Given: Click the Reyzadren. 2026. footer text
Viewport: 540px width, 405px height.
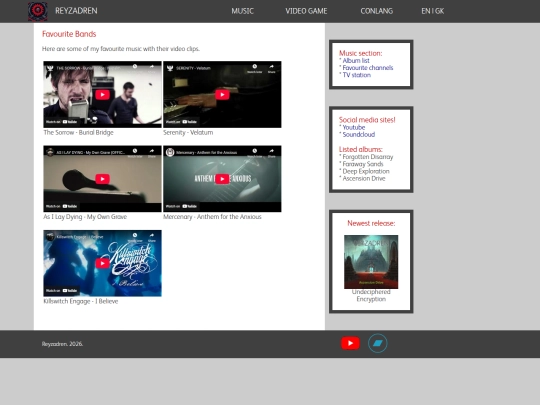Looking at the screenshot, I should click(62, 344).
